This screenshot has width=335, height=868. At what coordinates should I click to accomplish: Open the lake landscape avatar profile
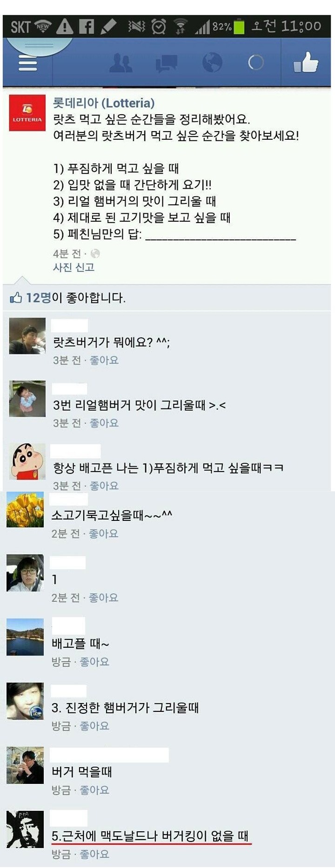tap(25, 637)
